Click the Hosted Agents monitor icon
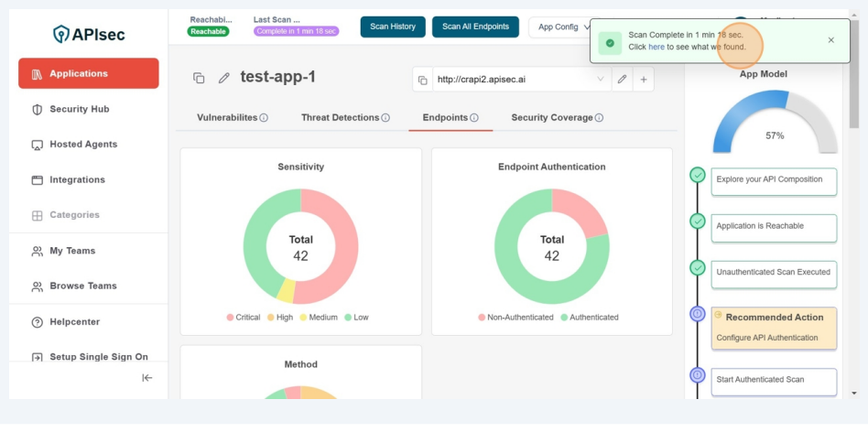The height and width of the screenshot is (432, 868). click(38, 145)
